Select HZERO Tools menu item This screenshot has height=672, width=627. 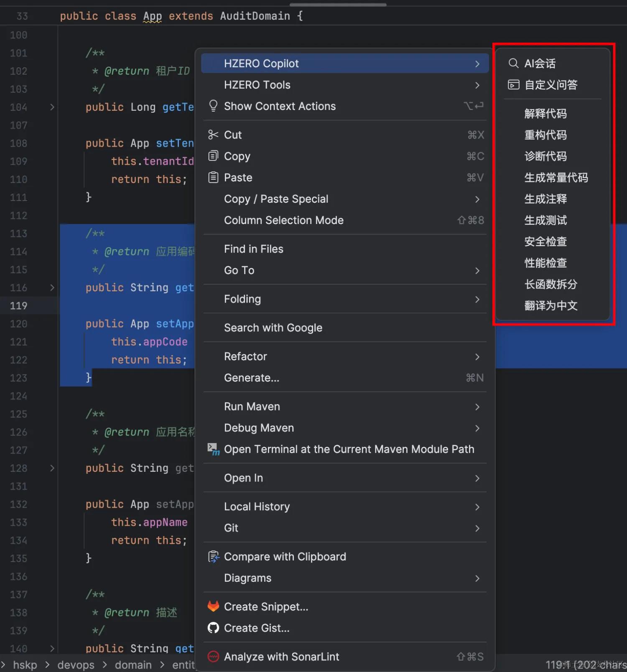coord(345,85)
